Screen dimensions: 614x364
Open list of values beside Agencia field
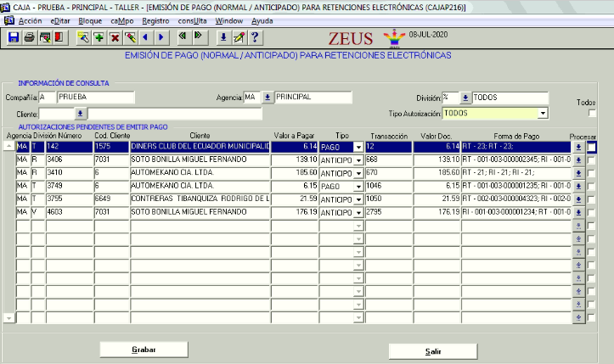click(267, 98)
